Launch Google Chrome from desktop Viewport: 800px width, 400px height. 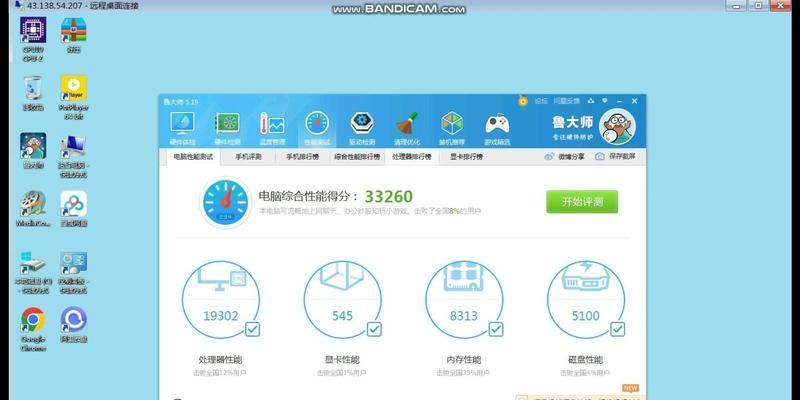coord(33,319)
